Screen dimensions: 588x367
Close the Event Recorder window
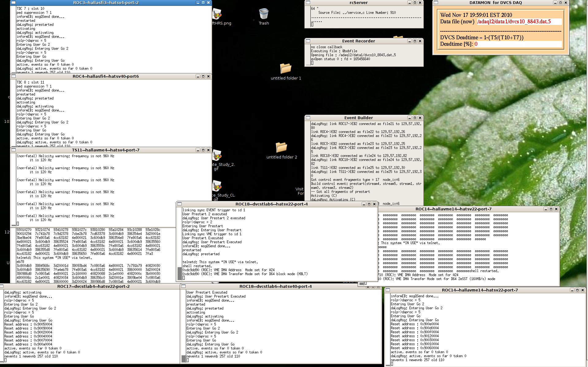point(420,41)
